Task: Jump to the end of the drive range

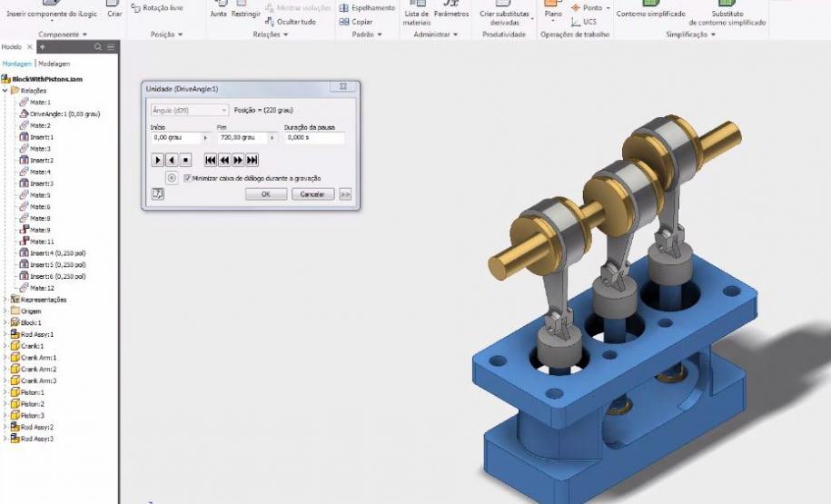Action: pyautogui.click(x=252, y=160)
